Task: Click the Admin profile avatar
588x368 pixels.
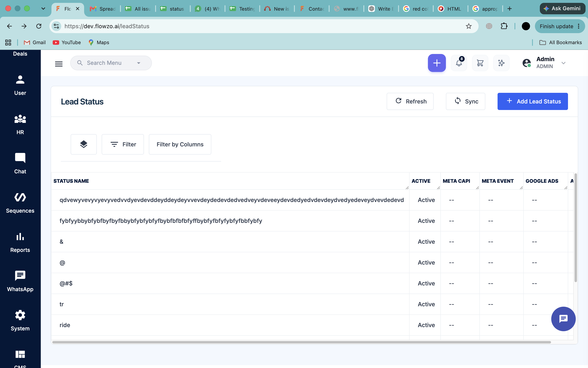Action: [x=527, y=63]
